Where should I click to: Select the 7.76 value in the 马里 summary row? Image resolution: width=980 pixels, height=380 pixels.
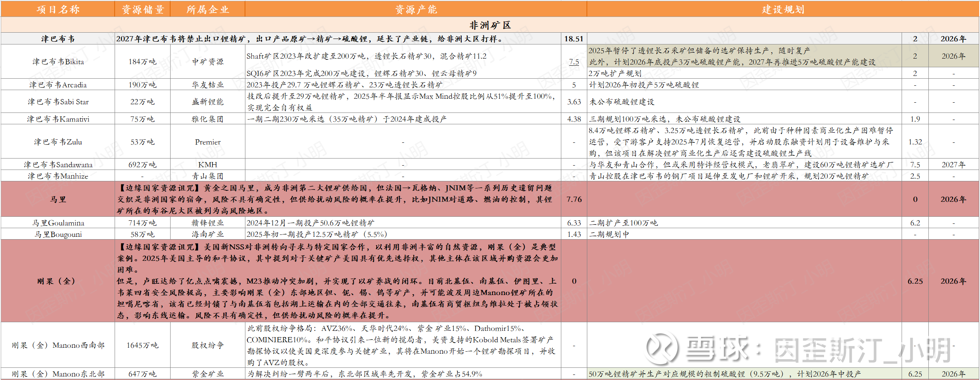[x=574, y=199]
